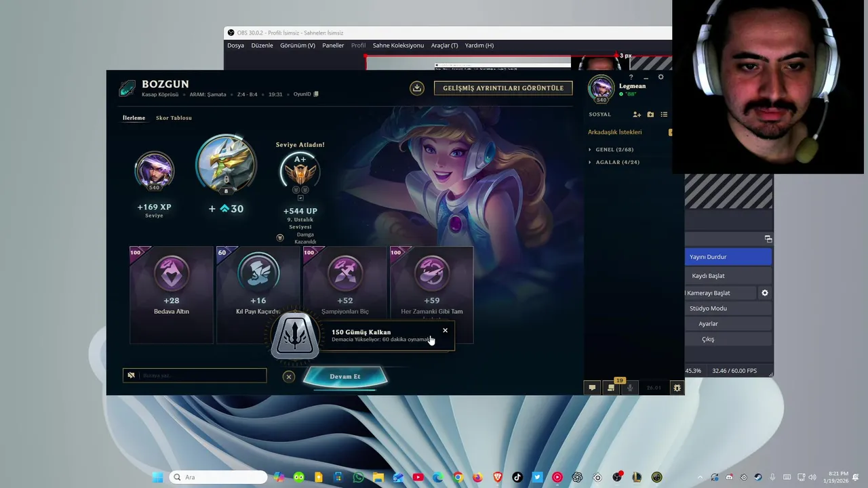Toggle the voice microphone in client
This screenshot has width=868, height=488.
[x=630, y=388]
